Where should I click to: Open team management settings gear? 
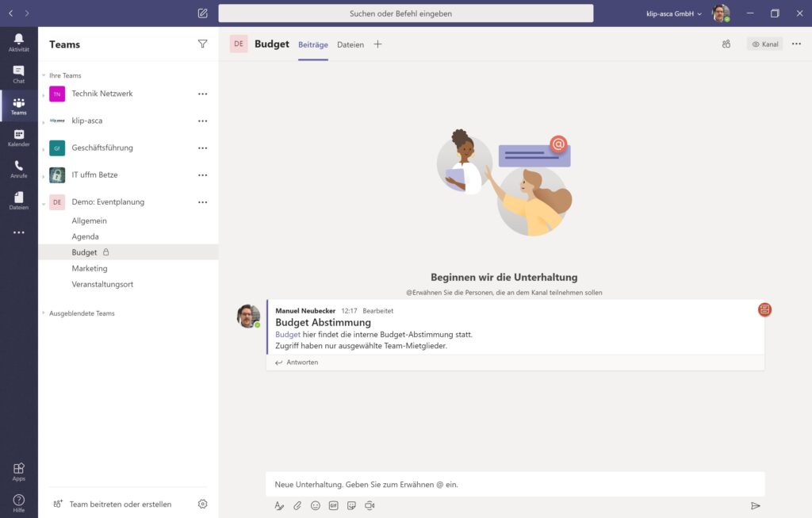pyautogui.click(x=202, y=504)
